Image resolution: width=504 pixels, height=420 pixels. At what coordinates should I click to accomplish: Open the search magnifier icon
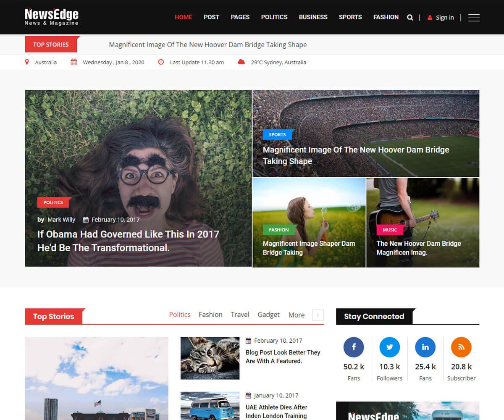410,17
